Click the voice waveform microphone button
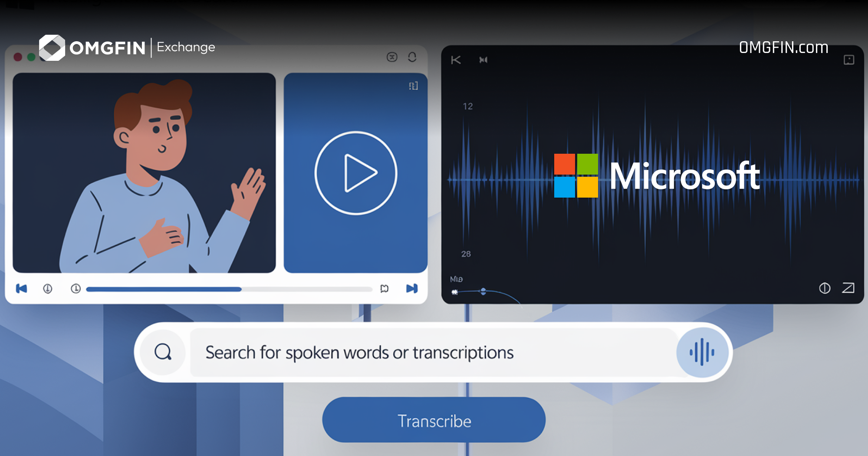 click(702, 352)
